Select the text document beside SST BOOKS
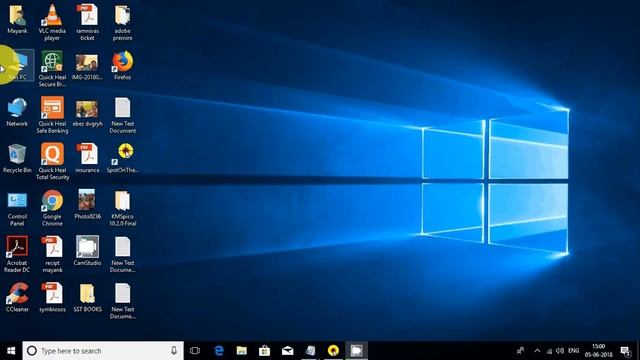 [122, 301]
